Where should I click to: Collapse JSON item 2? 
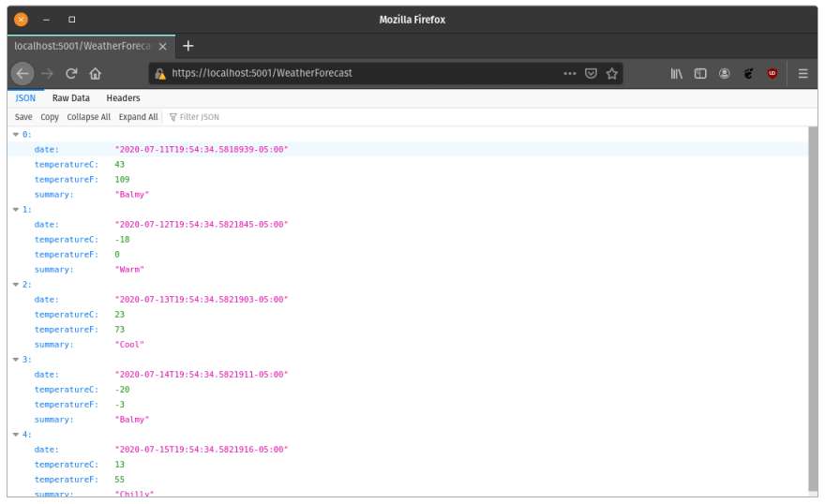pos(16,285)
